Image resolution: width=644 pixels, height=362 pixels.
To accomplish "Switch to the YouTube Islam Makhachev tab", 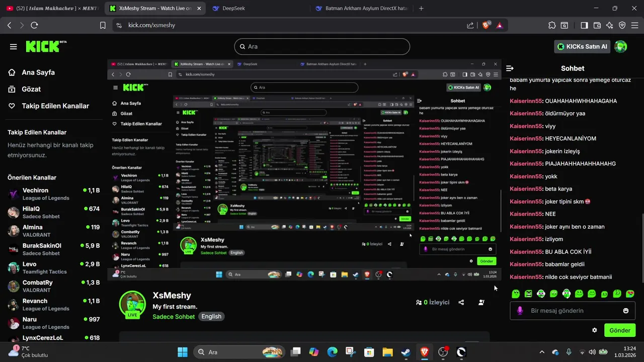I will [x=52, y=9].
